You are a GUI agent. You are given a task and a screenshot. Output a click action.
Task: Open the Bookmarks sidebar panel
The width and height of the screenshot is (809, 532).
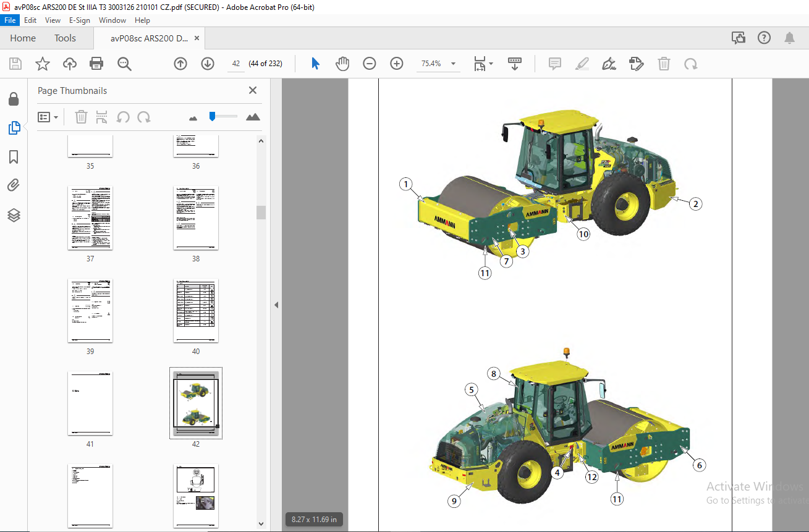(x=14, y=157)
